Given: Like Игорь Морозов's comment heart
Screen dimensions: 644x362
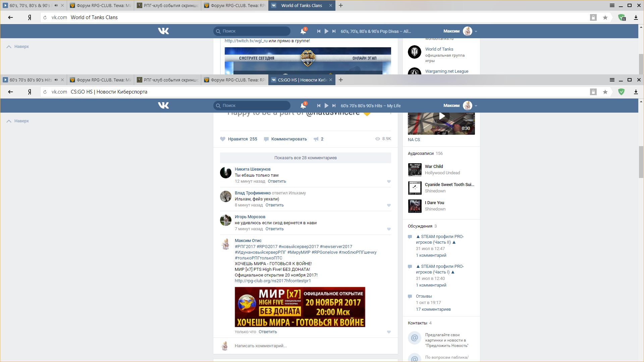Looking at the screenshot, I should (x=389, y=229).
